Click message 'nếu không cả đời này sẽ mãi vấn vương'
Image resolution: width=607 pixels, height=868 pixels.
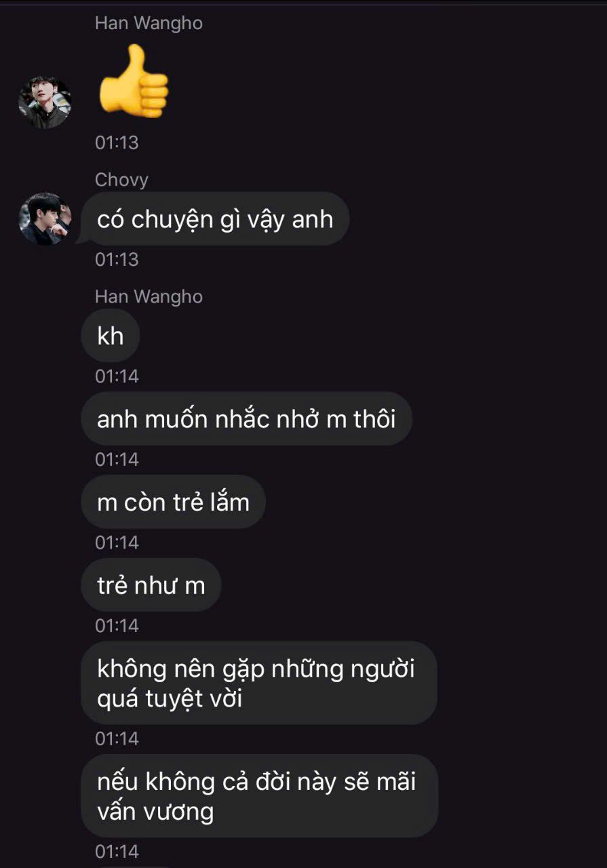[260, 796]
